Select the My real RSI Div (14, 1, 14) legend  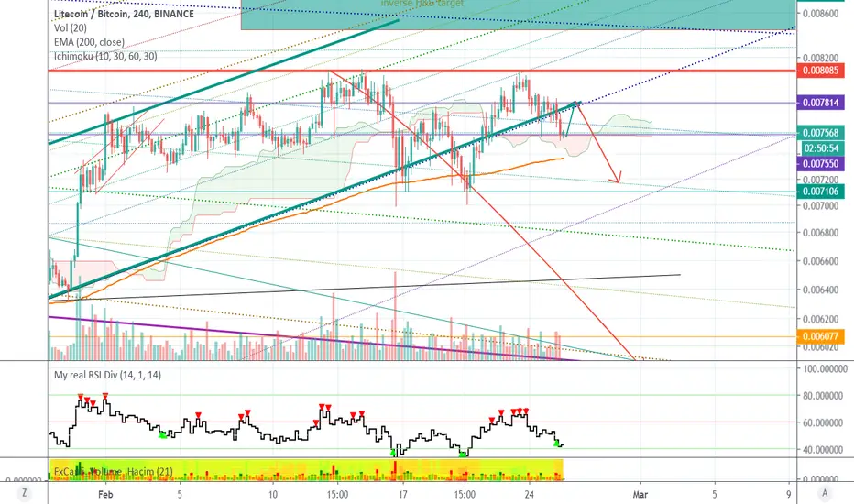coord(107,375)
